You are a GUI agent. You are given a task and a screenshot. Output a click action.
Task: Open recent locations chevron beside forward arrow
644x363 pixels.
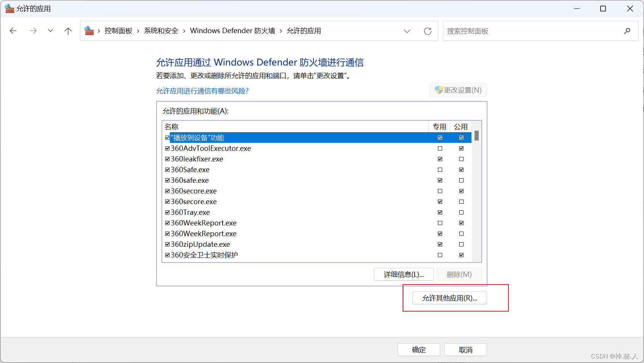[50, 31]
